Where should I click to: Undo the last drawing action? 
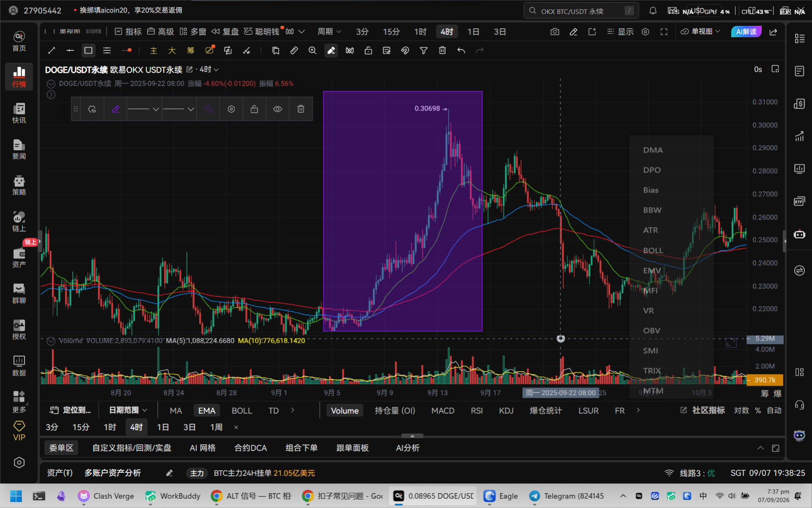pyautogui.click(x=461, y=51)
